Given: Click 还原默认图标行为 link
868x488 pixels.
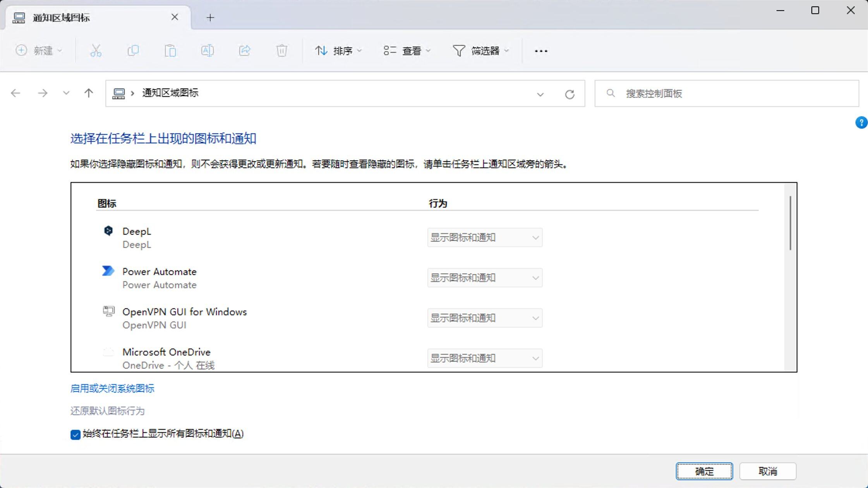Looking at the screenshot, I should coord(107,411).
